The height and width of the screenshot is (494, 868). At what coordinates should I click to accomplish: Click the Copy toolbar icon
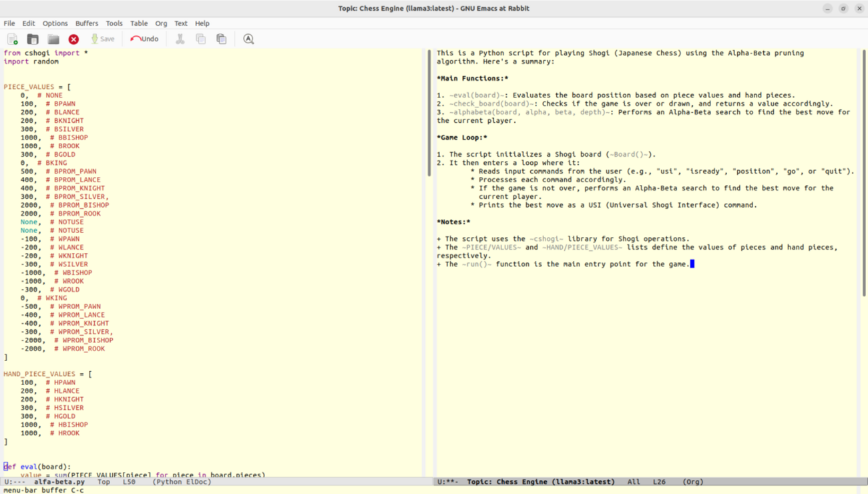[200, 39]
